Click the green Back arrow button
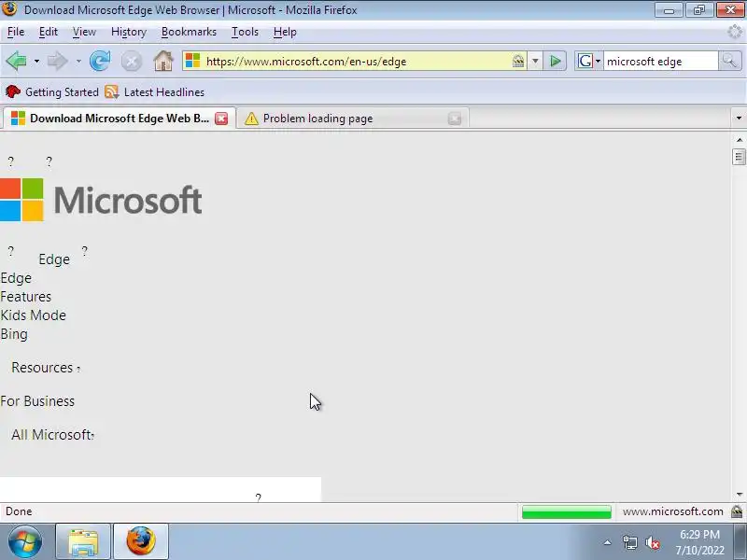This screenshot has width=747, height=560. coord(17,61)
